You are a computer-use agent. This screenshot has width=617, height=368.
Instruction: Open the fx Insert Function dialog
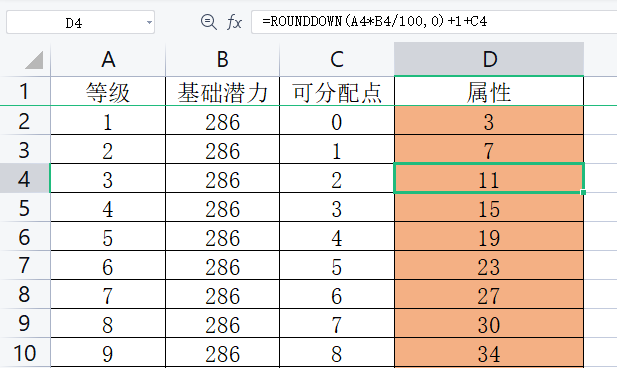pos(234,22)
